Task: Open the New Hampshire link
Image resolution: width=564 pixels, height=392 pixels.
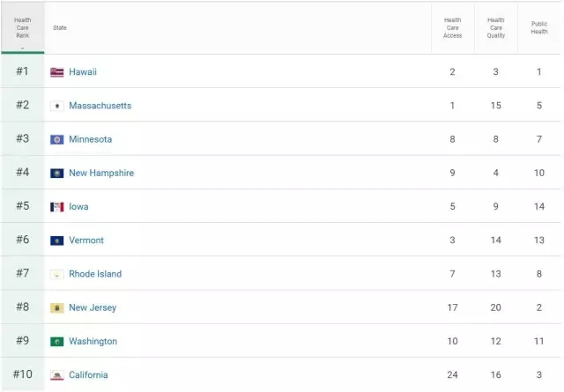Action: (x=101, y=174)
